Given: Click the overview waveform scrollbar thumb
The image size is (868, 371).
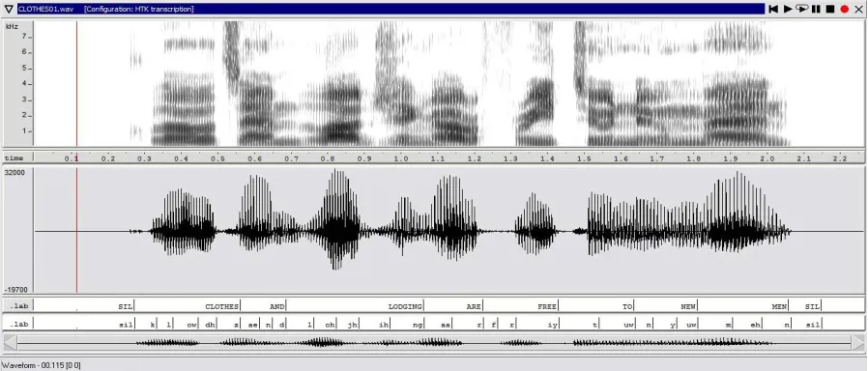Looking at the screenshot, I should click(x=434, y=342).
